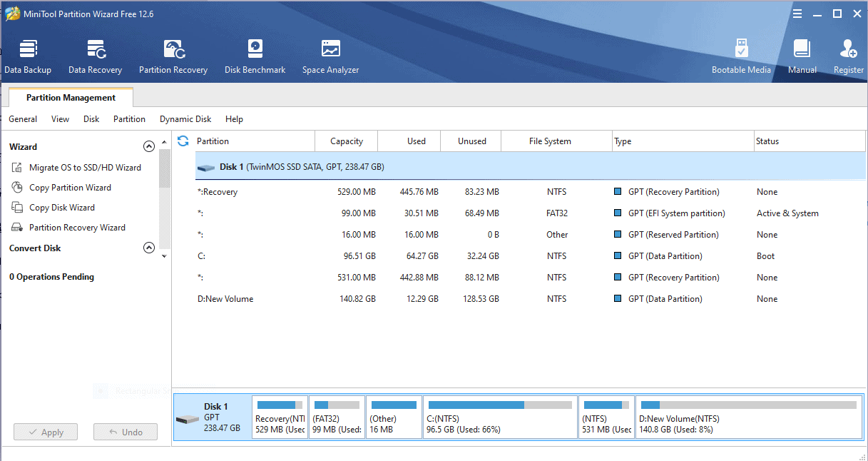Click Copy Disk Wizard icon

[x=17, y=208]
